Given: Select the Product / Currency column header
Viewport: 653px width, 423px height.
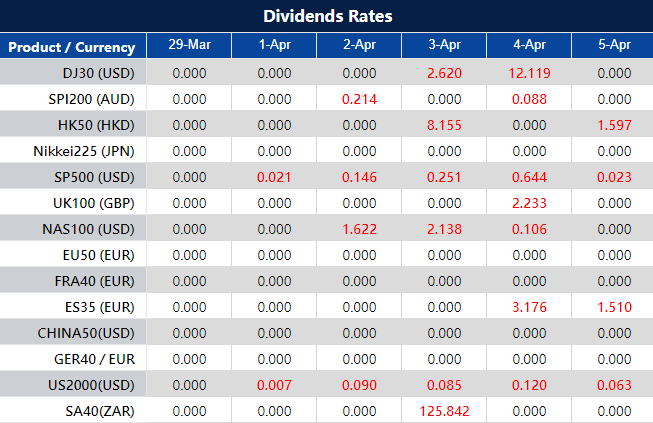Looking at the screenshot, I should click(72, 47).
